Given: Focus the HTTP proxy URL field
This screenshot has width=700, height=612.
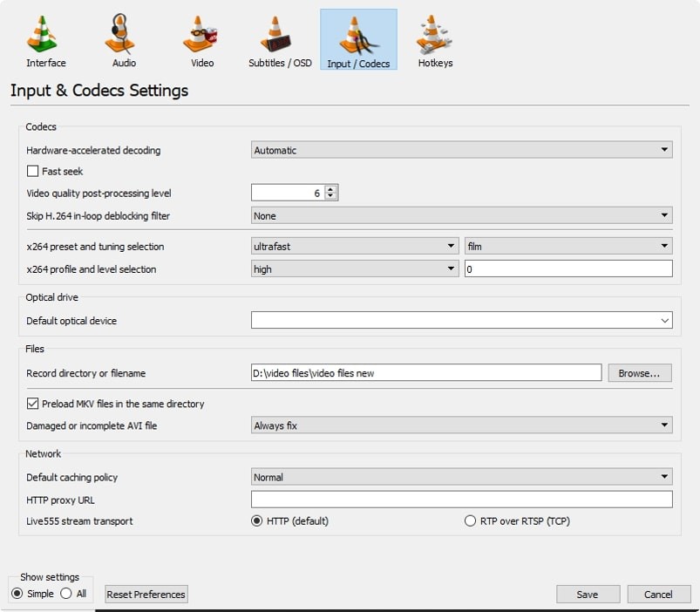Looking at the screenshot, I should [462, 499].
